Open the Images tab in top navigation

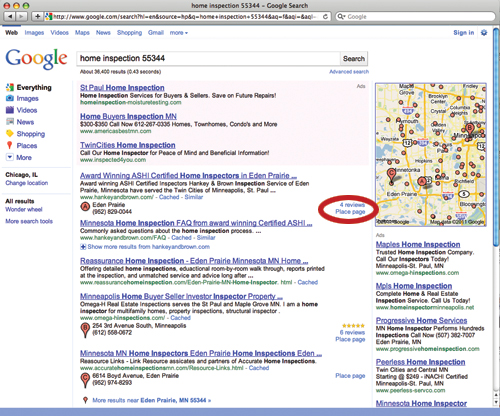(34, 33)
